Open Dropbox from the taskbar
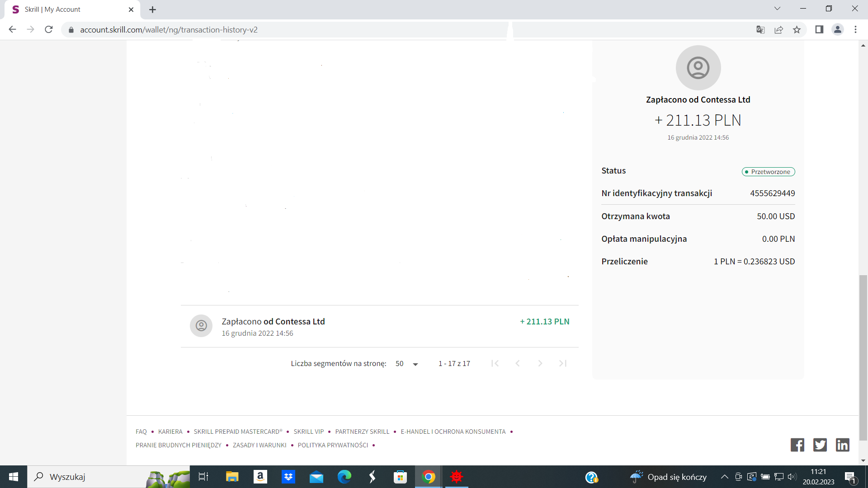The image size is (868, 488). 288,477
